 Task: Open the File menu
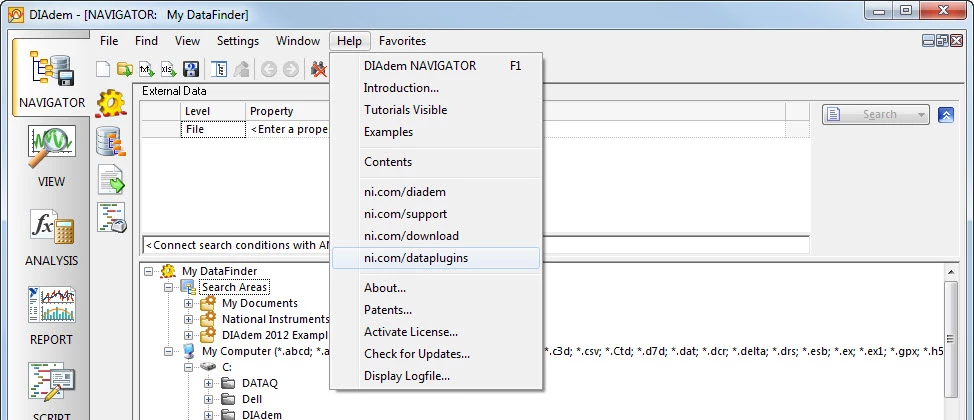pyautogui.click(x=109, y=41)
